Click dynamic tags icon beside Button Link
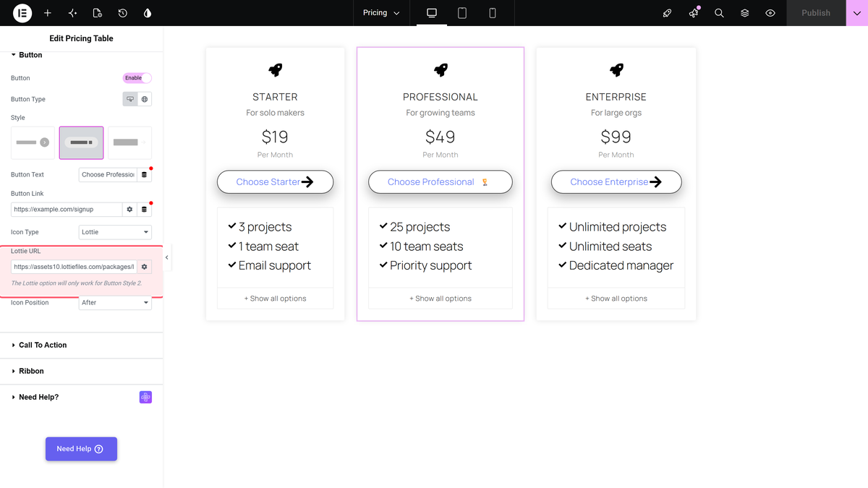The image size is (868, 488). coord(144,209)
